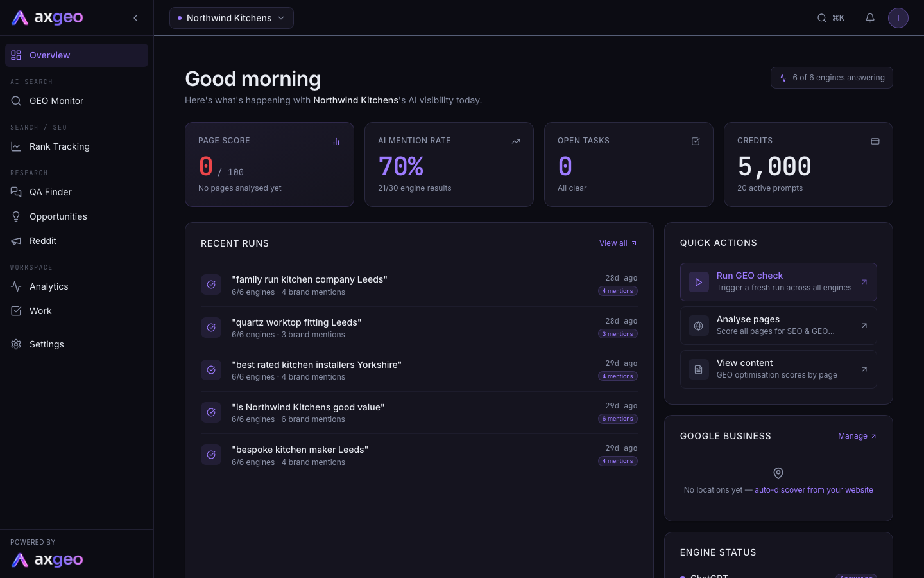The height and width of the screenshot is (578, 924).
Task: Open Opportunities in the sidebar
Action: point(76,216)
